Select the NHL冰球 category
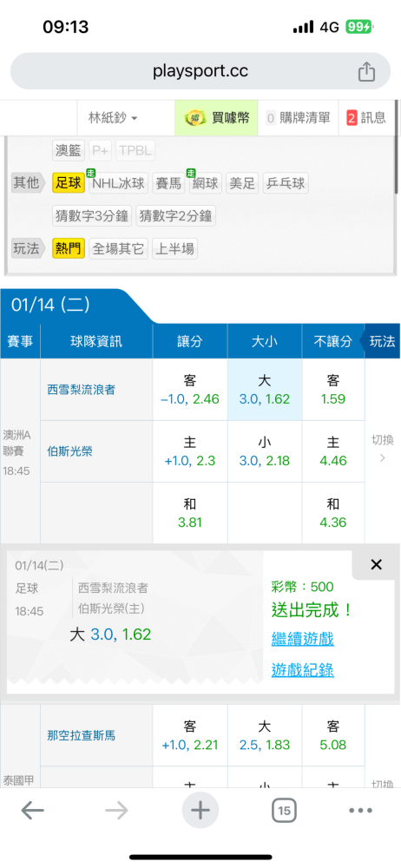The image size is (401, 868). tap(119, 182)
